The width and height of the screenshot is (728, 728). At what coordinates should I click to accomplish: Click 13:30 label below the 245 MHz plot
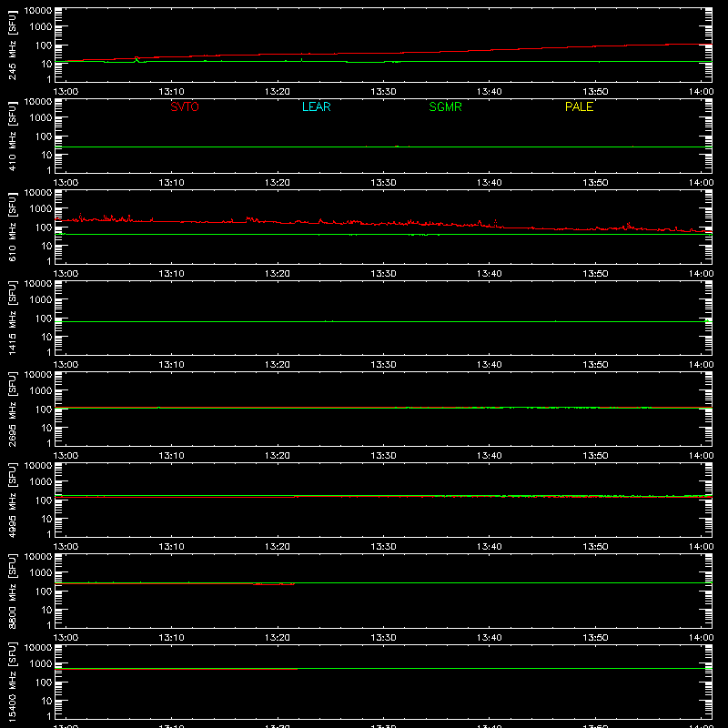pos(383,92)
